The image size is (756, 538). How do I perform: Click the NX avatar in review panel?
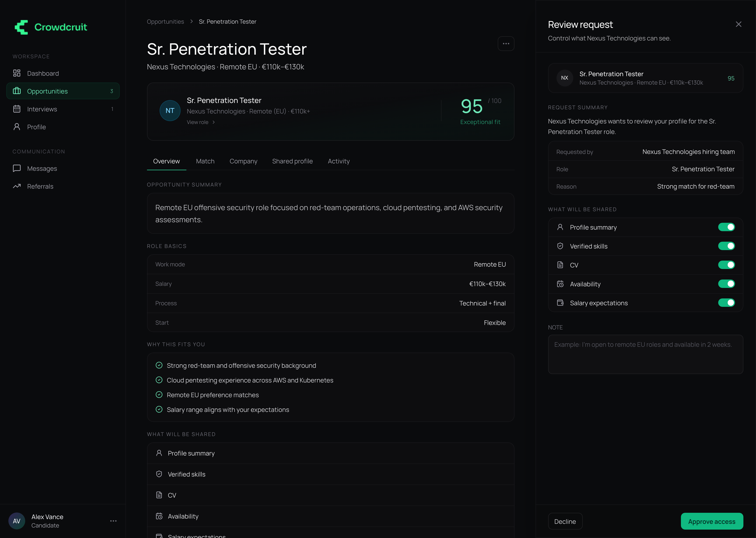point(565,78)
